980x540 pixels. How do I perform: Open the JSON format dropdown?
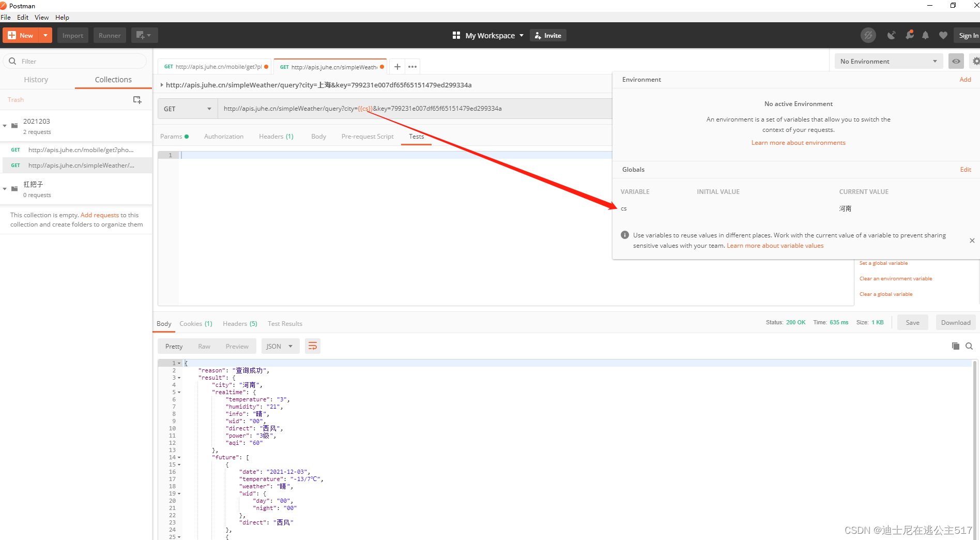click(x=280, y=346)
